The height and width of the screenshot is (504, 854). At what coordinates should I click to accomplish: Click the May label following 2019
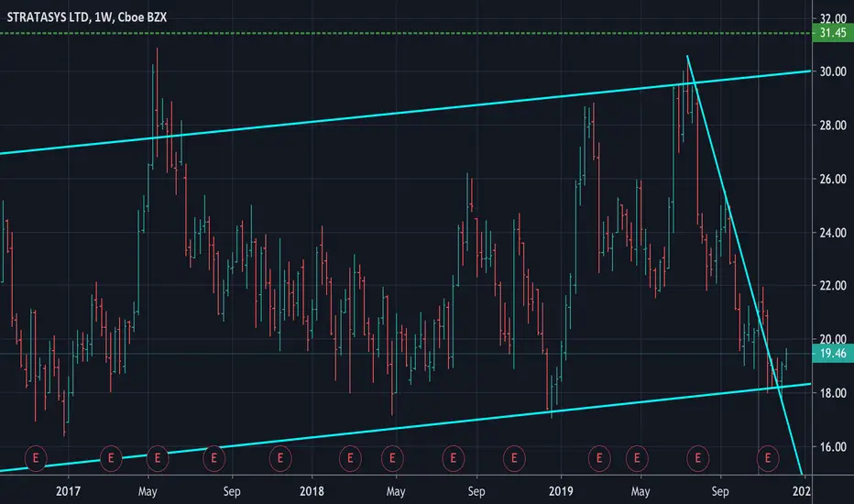(640, 491)
